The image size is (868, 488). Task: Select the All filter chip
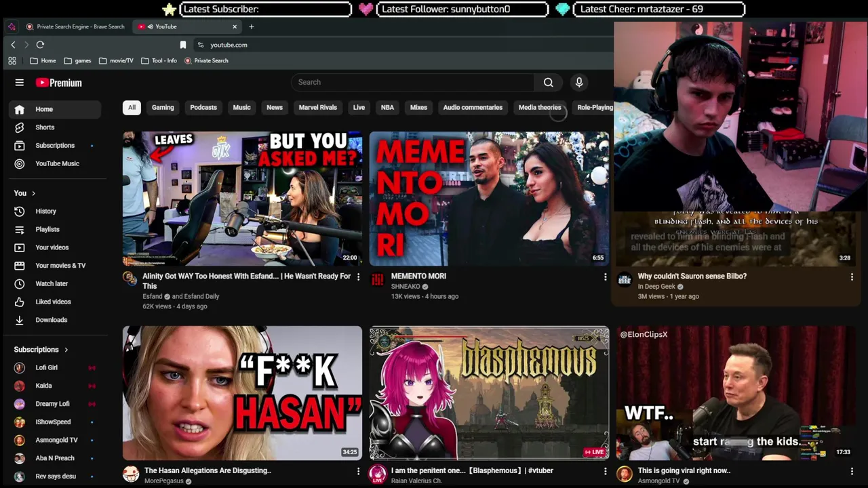click(x=132, y=108)
